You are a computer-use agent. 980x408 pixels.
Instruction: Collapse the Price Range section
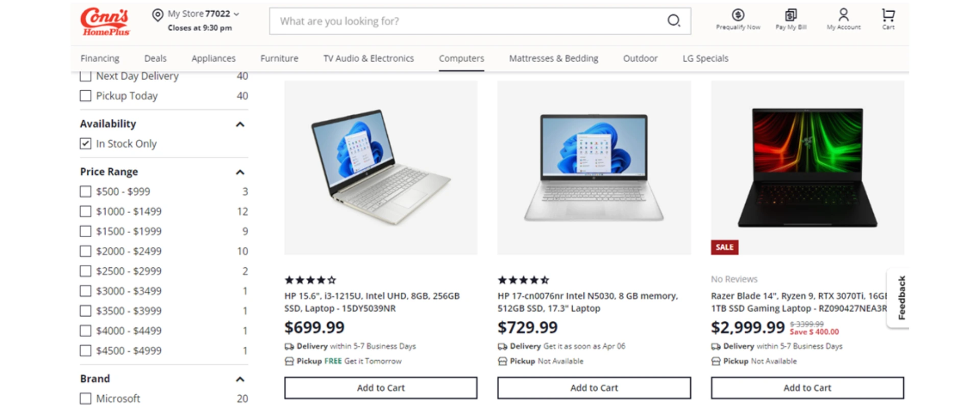pos(240,172)
